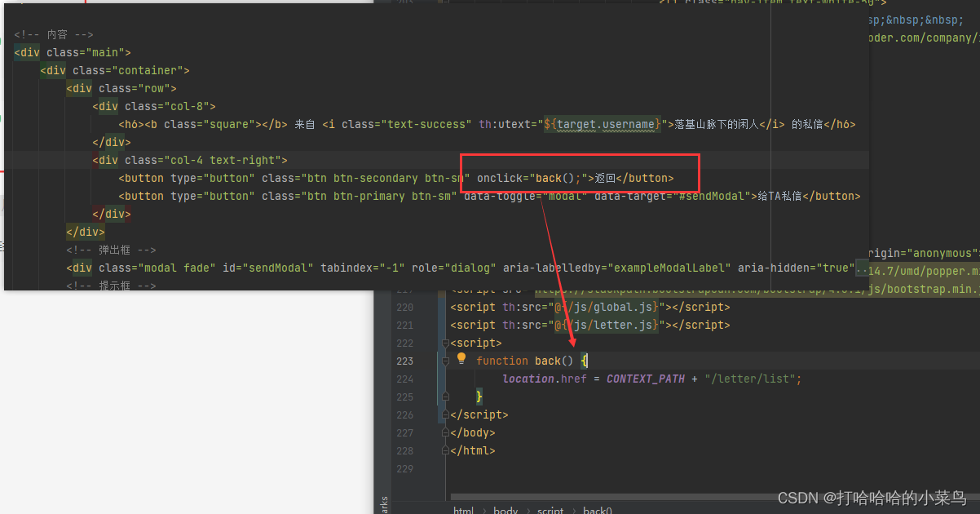
Task: Click gutter line number 224
Action: tap(404, 379)
